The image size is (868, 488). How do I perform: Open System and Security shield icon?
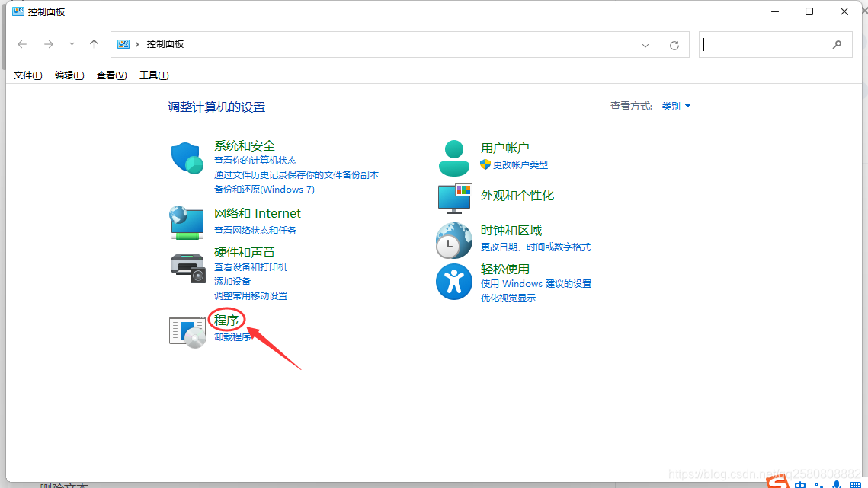click(x=187, y=158)
